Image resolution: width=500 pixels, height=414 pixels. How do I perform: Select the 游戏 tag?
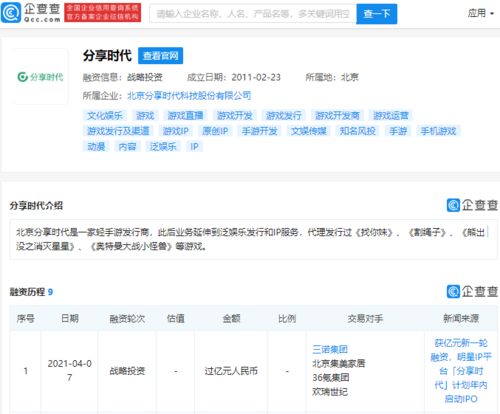coord(145,116)
